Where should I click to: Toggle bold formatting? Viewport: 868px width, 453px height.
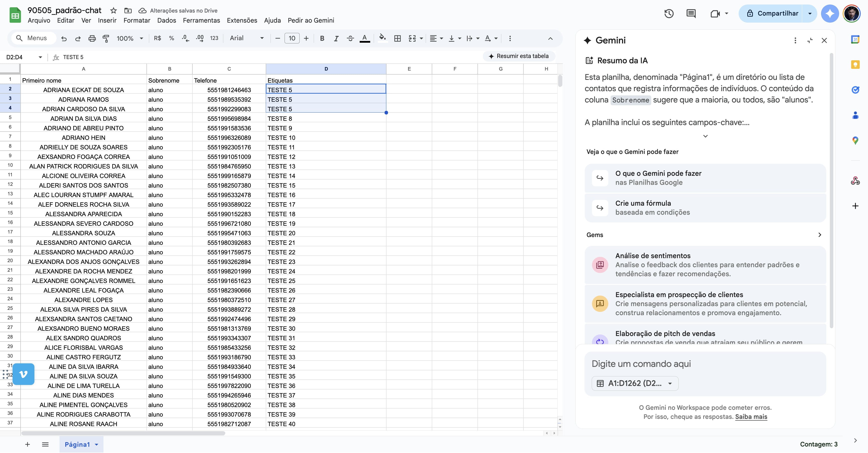(x=322, y=38)
